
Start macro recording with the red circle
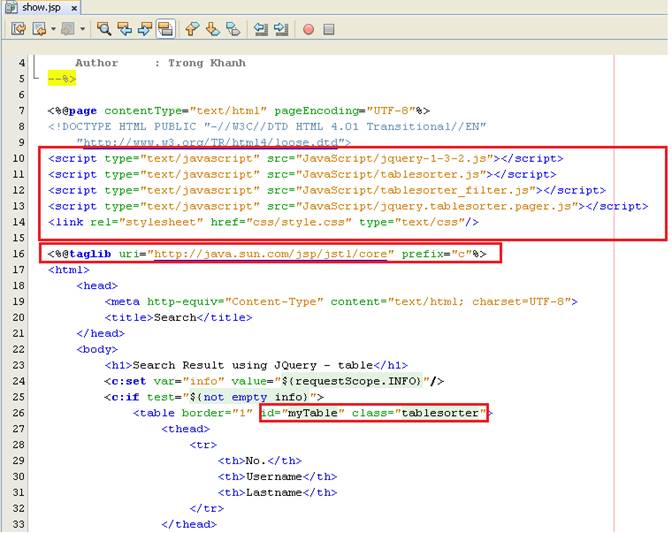(308, 29)
